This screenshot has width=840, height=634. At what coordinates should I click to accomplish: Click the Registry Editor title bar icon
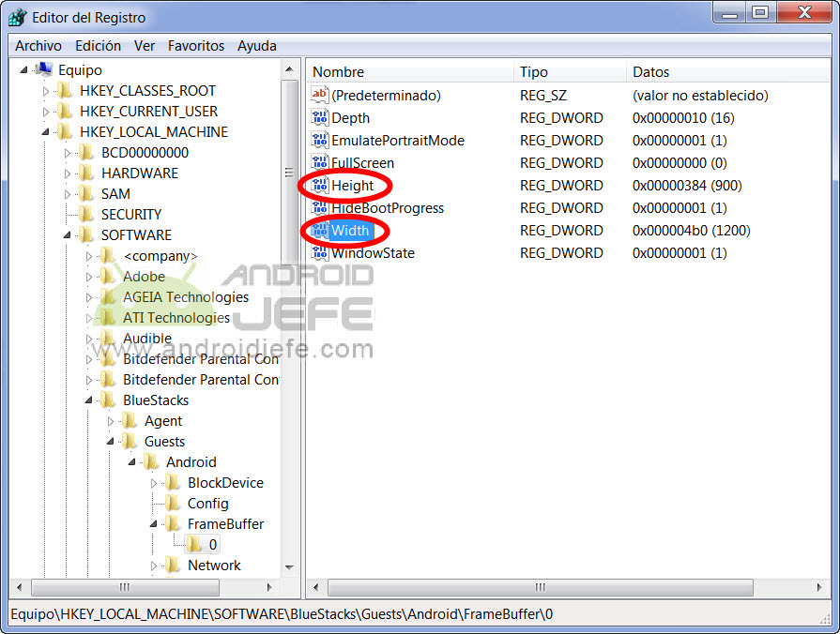click(17, 17)
